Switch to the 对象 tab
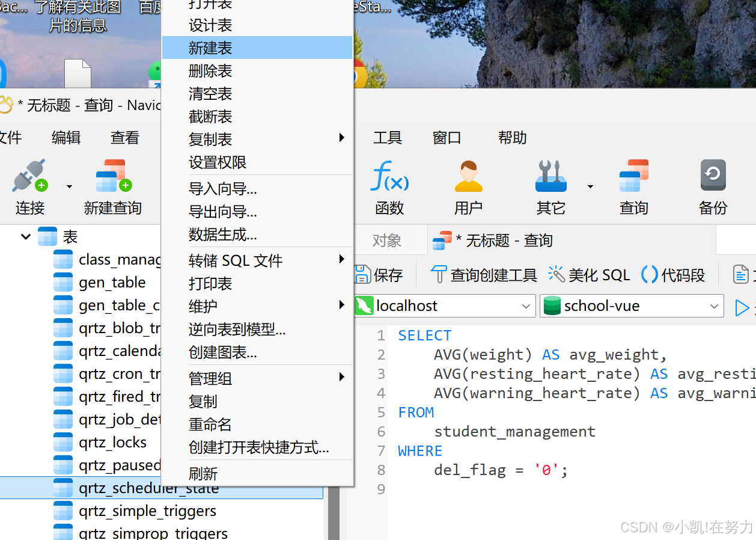 click(387, 241)
